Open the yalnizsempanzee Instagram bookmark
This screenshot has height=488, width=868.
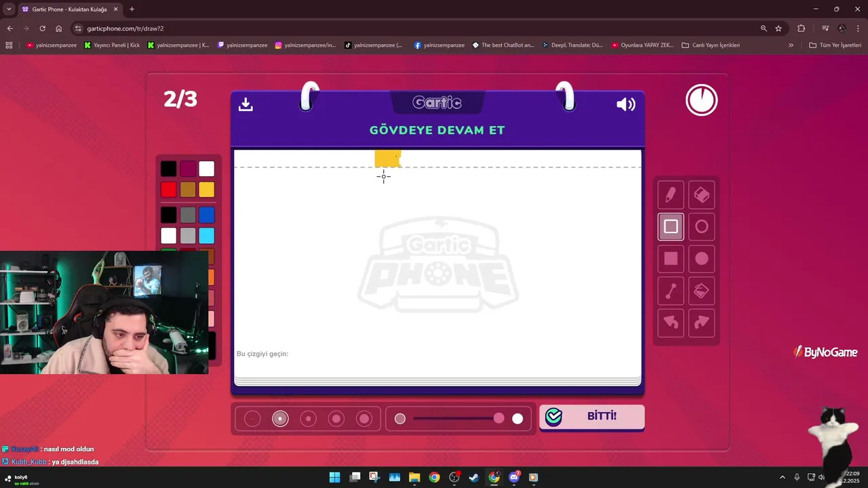coord(305,45)
